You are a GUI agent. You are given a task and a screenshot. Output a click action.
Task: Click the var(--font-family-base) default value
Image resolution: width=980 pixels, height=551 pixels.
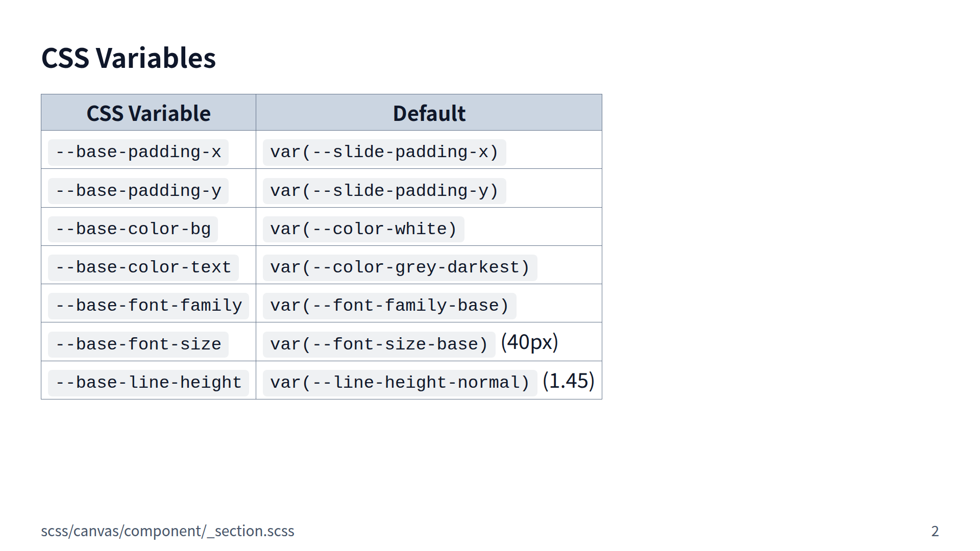[389, 306]
